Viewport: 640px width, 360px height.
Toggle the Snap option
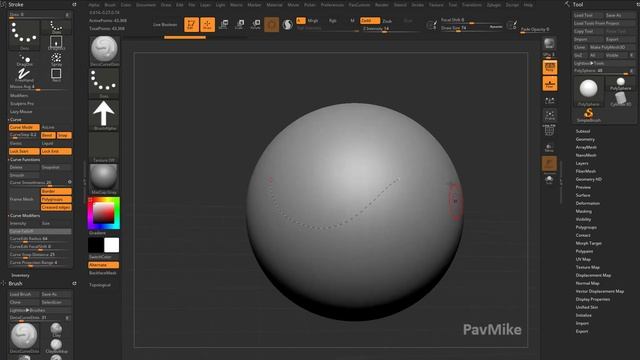[x=64, y=135]
